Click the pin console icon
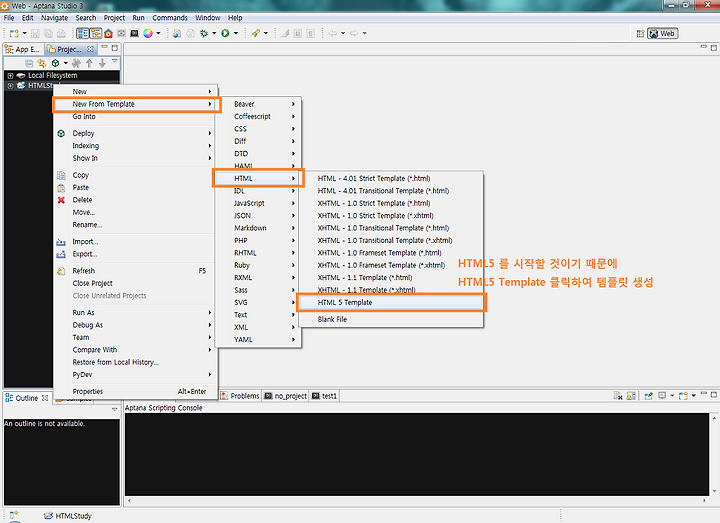Screen dimensions: 720x523 coord(648,396)
